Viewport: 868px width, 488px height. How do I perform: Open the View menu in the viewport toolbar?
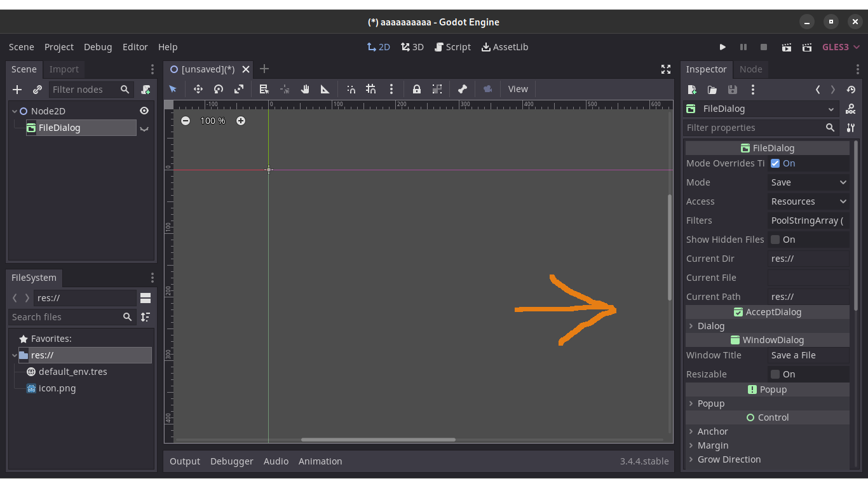pos(517,89)
